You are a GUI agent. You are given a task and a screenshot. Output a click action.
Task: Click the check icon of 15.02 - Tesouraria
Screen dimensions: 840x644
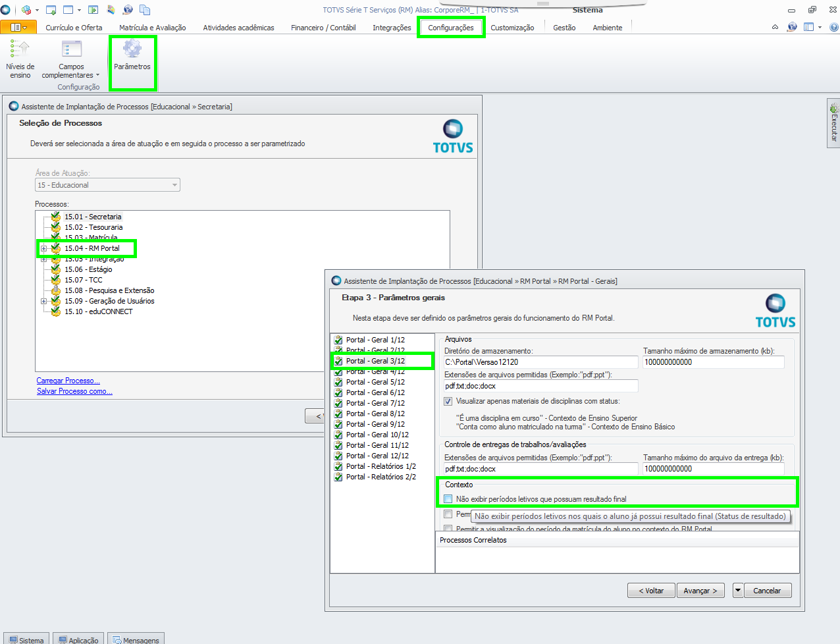coord(56,227)
